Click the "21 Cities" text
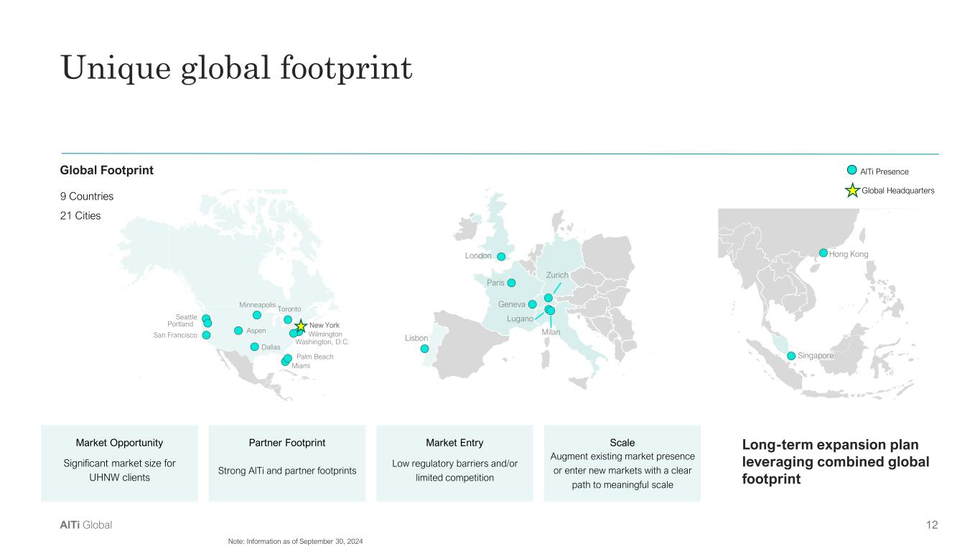This screenshot has height=551, width=980. point(81,215)
